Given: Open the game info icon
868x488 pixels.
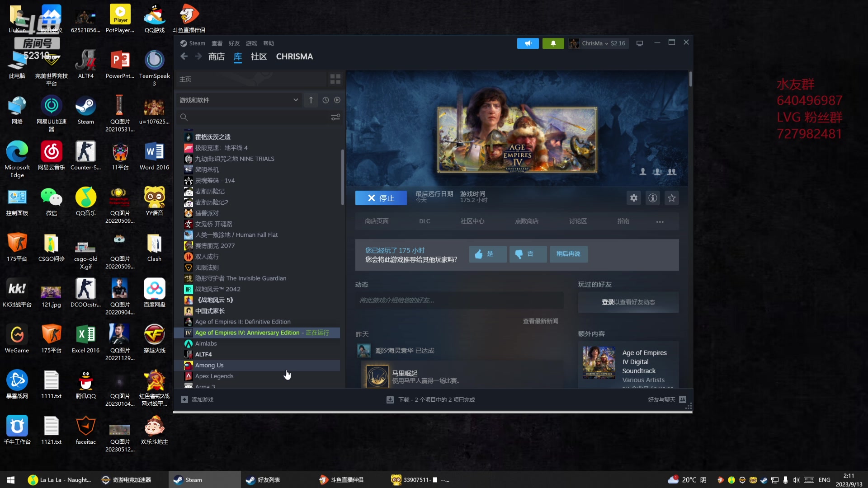Looking at the screenshot, I should tap(653, 198).
